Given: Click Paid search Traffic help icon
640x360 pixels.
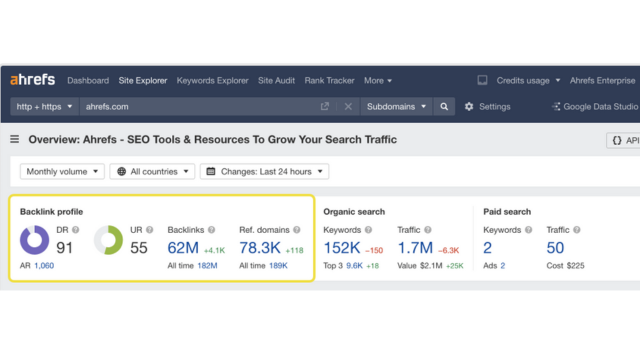Looking at the screenshot, I should [577, 230].
